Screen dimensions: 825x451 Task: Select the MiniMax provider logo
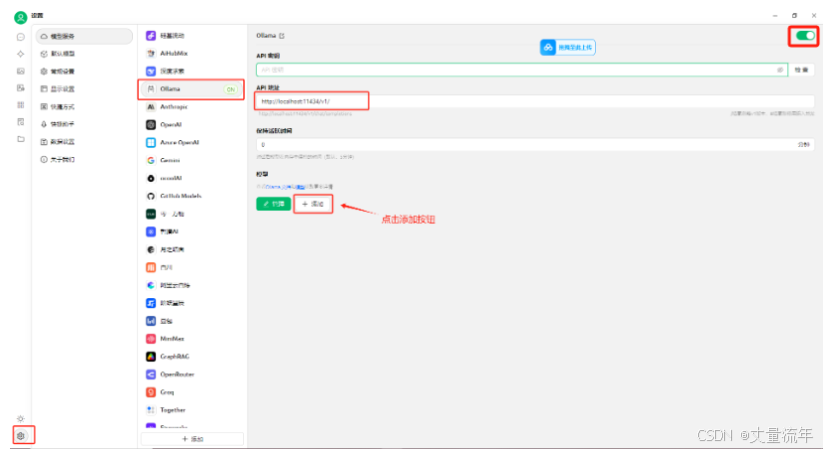pos(151,338)
